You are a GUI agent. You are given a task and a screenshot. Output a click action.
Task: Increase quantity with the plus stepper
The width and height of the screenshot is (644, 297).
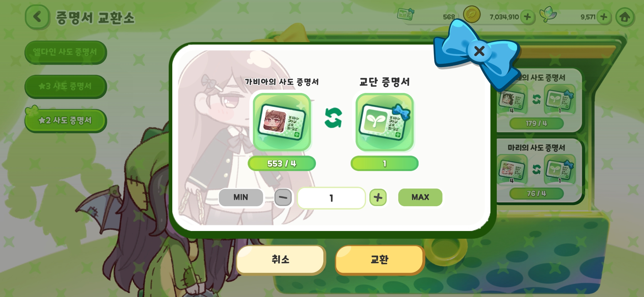point(378,197)
